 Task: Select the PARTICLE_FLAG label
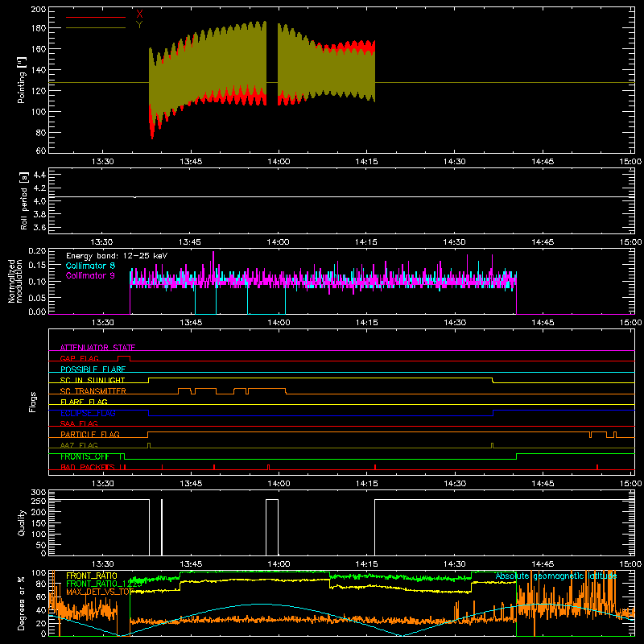click(x=90, y=435)
